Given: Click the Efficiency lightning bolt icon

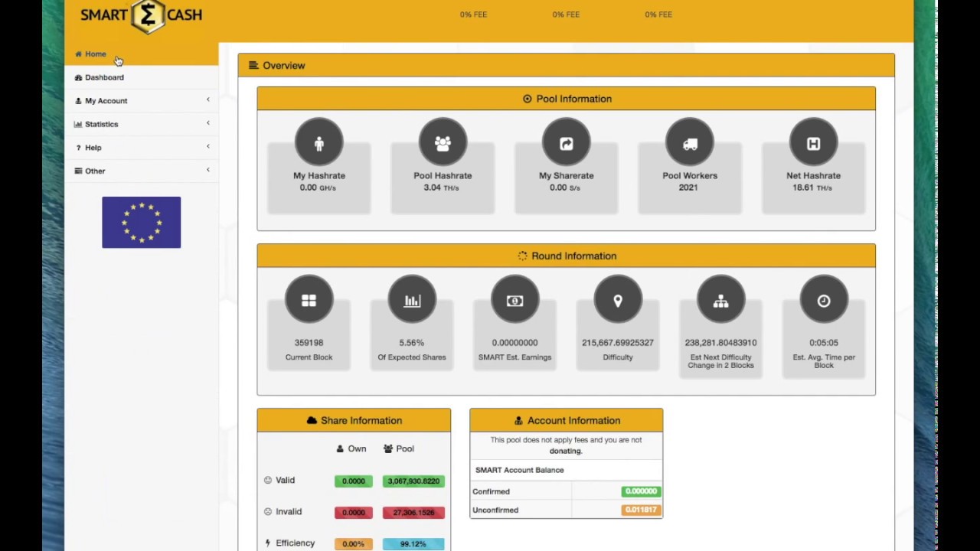Looking at the screenshot, I should click(x=268, y=543).
